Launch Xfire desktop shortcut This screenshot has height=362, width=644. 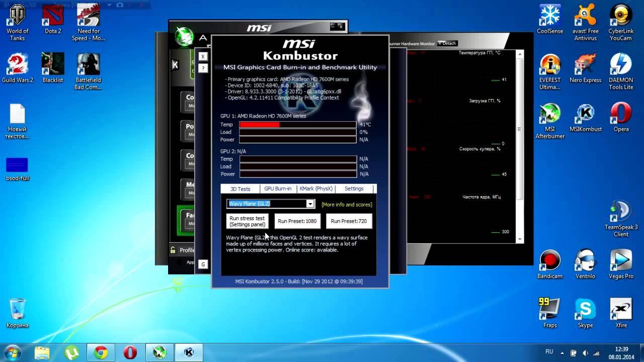[621, 313]
